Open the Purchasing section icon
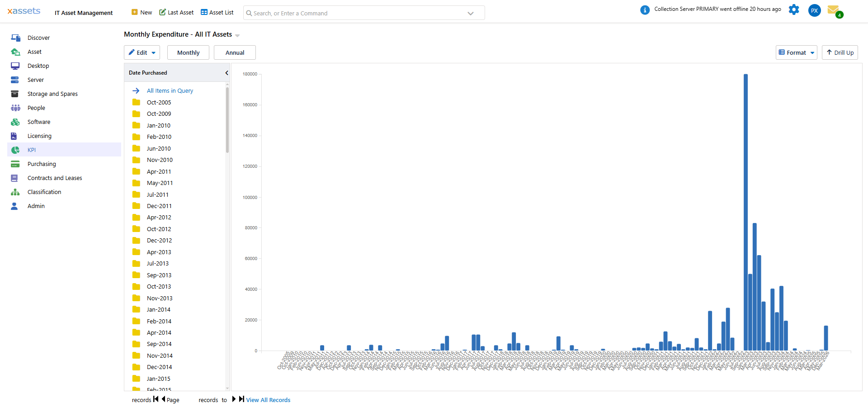 15,164
